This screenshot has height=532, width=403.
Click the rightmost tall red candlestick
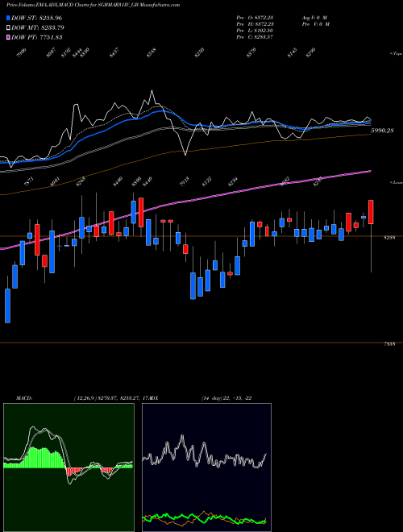point(371,212)
